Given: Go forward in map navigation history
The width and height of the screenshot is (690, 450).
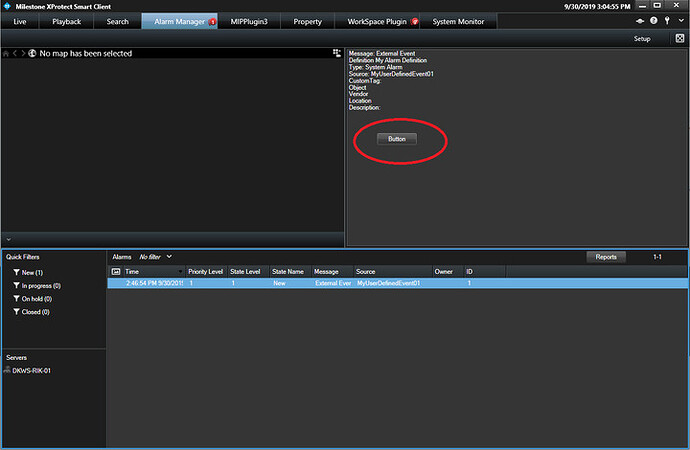Looking at the screenshot, I should point(23,53).
